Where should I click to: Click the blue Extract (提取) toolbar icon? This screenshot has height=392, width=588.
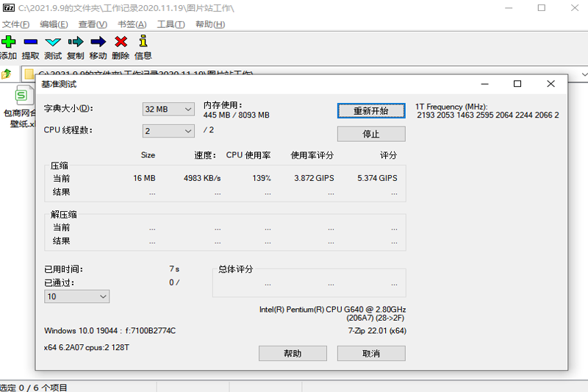(30, 41)
